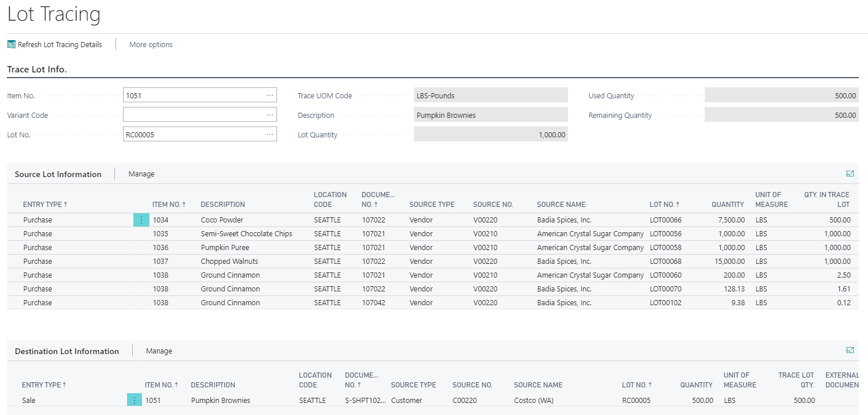868x415 pixels.
Task: Click the 9.38 quantity cell
Action: pyautogui.click(x=737, y=302)
